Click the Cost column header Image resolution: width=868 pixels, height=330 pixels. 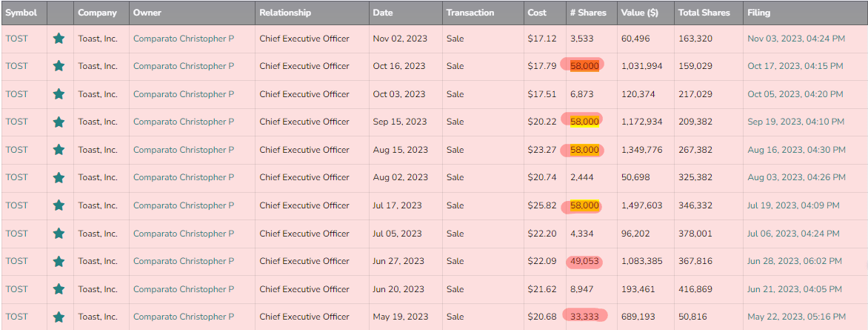(x=536, y=13)
